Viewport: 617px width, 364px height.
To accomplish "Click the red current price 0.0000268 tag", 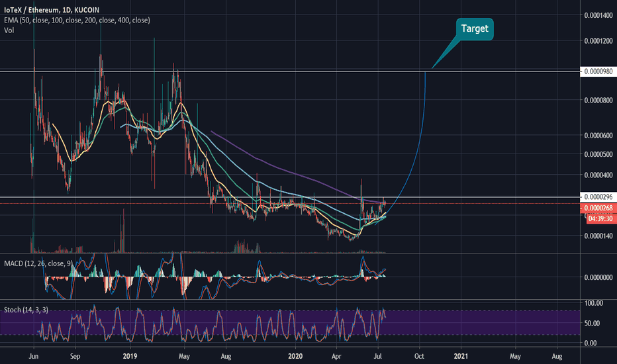I will click(x=598, y=208).
